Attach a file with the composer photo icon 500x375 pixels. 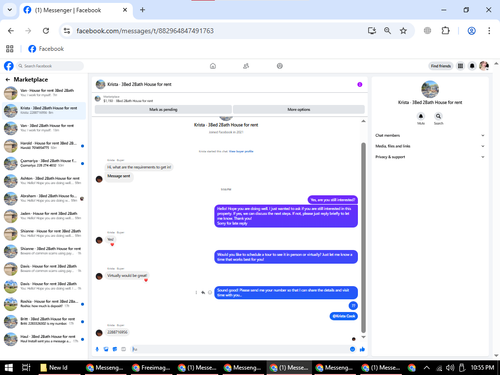106,349
